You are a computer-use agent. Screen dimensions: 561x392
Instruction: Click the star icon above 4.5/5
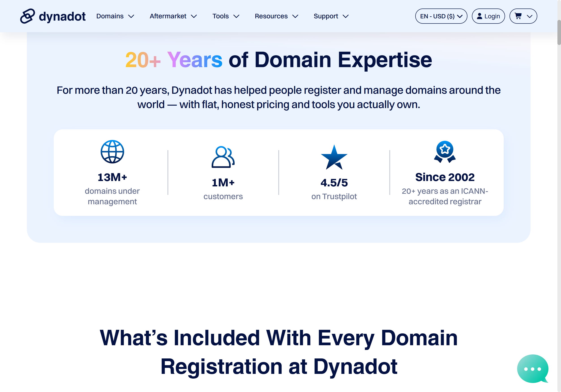coord(334,157)
